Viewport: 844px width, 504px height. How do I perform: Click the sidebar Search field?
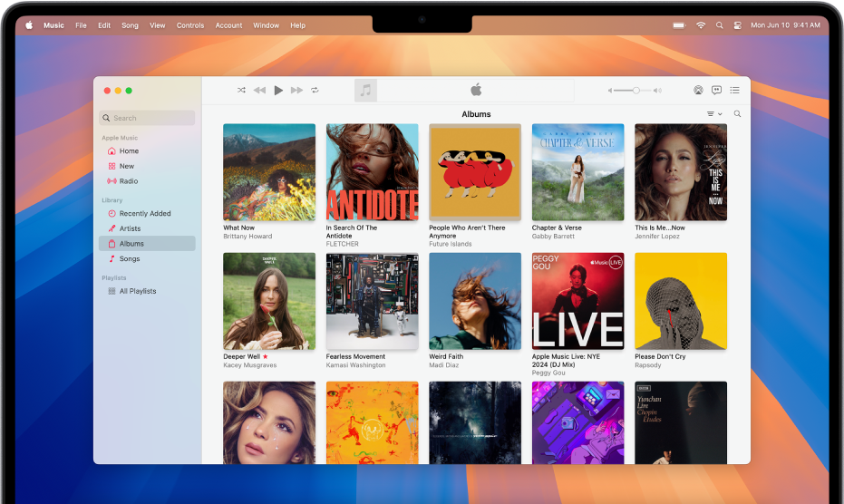pos(147,118)
